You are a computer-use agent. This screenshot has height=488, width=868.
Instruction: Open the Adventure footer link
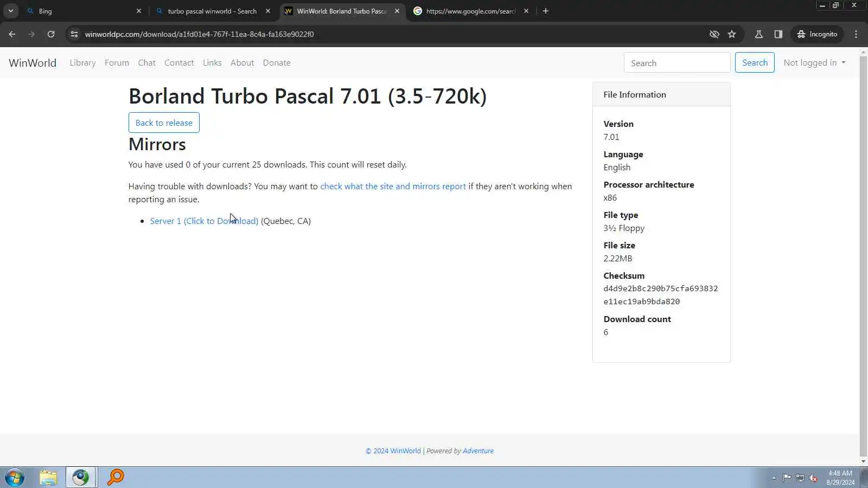[x=478, y=451]
